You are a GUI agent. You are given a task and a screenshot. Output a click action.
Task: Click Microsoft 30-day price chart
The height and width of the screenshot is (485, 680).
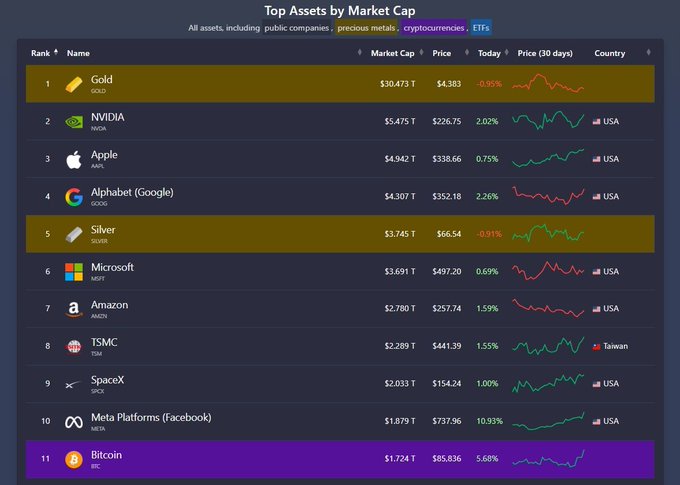(548, 270)
